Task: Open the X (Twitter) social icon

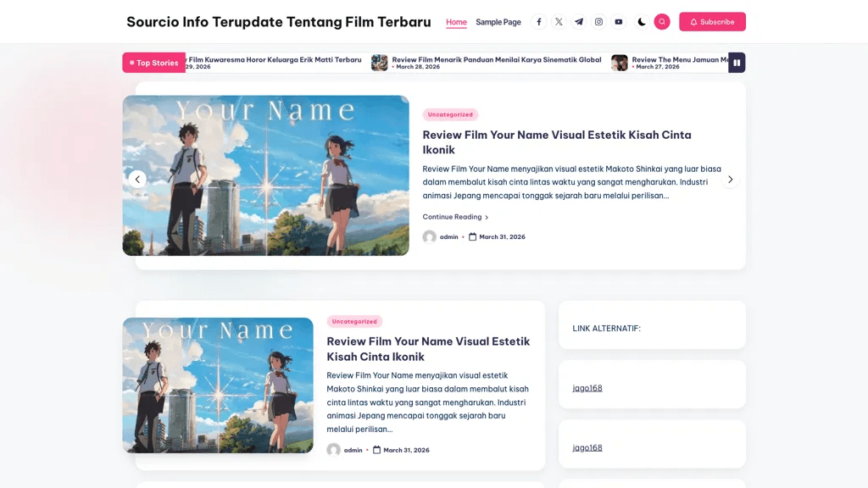Action: (559, 21)
